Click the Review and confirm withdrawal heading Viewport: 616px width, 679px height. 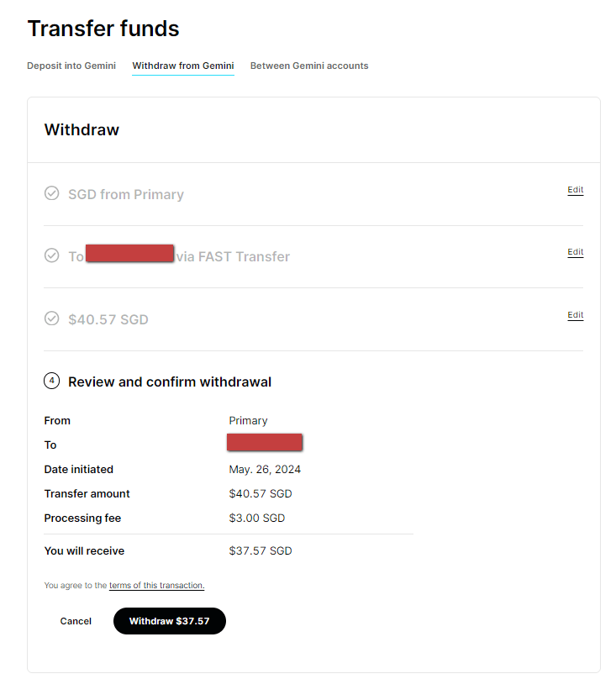pos(170,382)
